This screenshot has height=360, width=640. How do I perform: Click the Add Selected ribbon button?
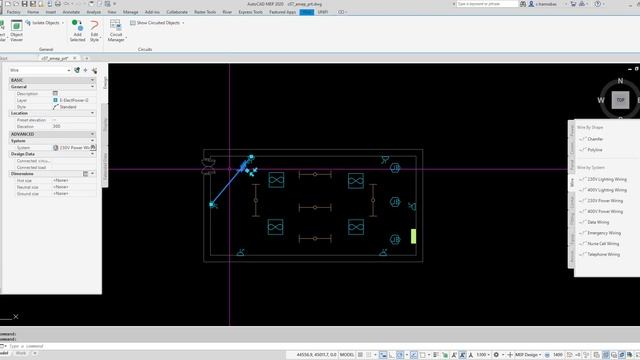click(77, 31)
